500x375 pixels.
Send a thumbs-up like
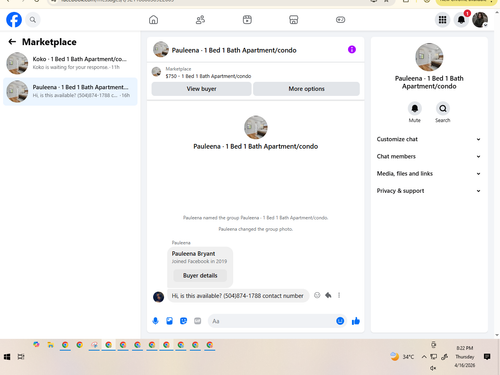pos(356,321)
